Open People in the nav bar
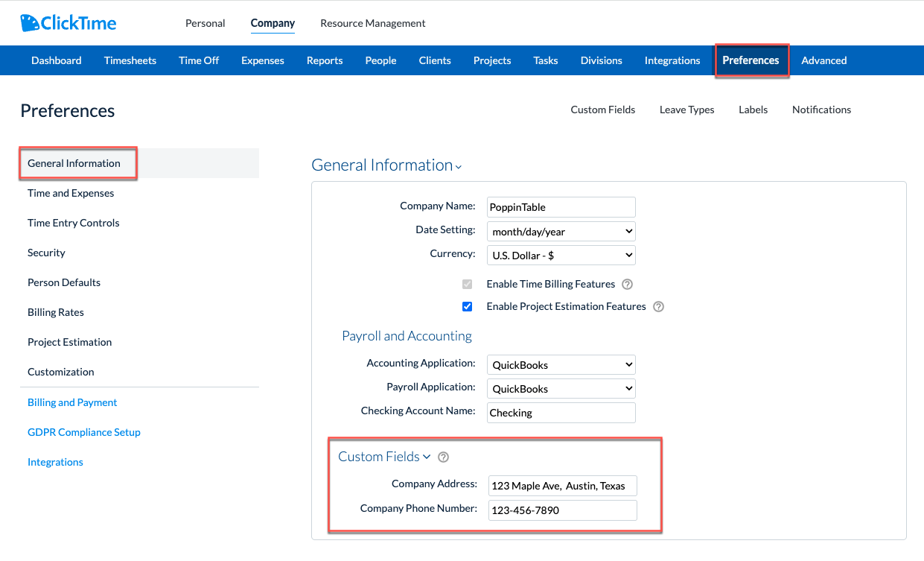The height and width of the screenshot is (561, 924). point(380,60)
